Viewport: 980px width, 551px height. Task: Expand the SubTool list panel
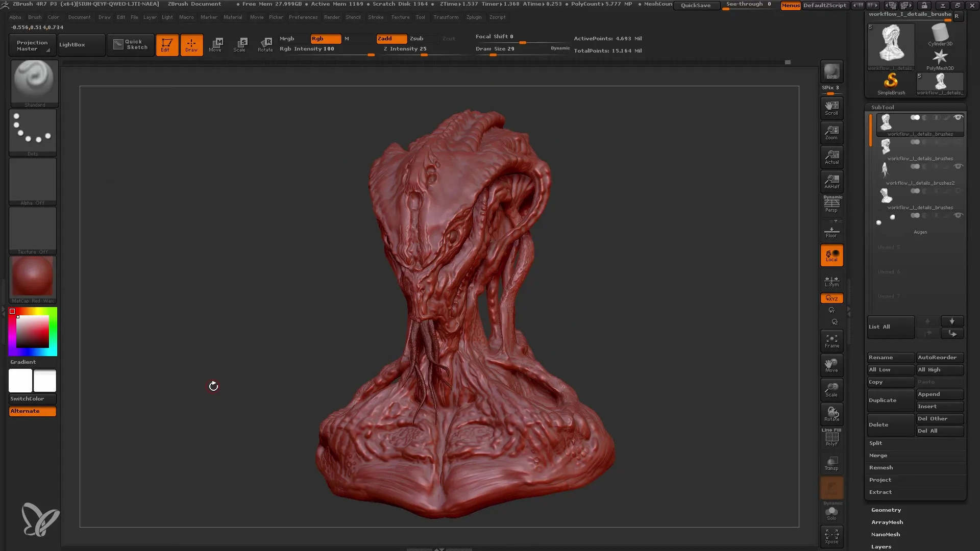pyautogui.click(x=891, y=327)
